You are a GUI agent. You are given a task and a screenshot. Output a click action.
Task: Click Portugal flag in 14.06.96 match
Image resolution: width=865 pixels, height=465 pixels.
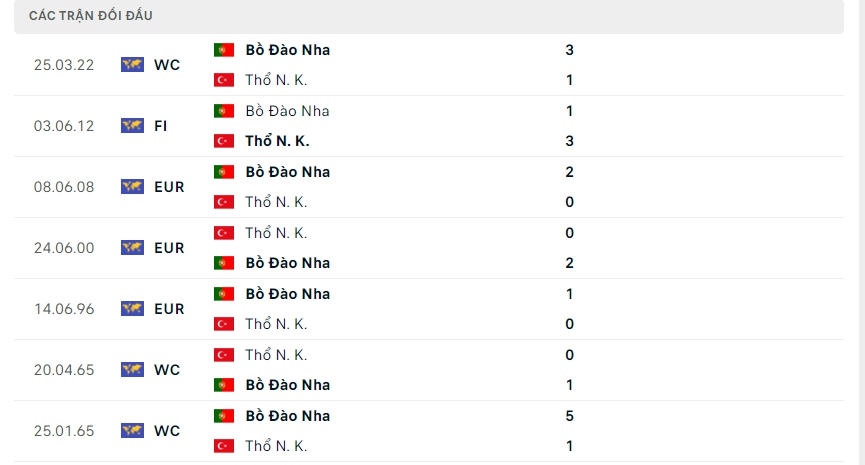(224, 294)
